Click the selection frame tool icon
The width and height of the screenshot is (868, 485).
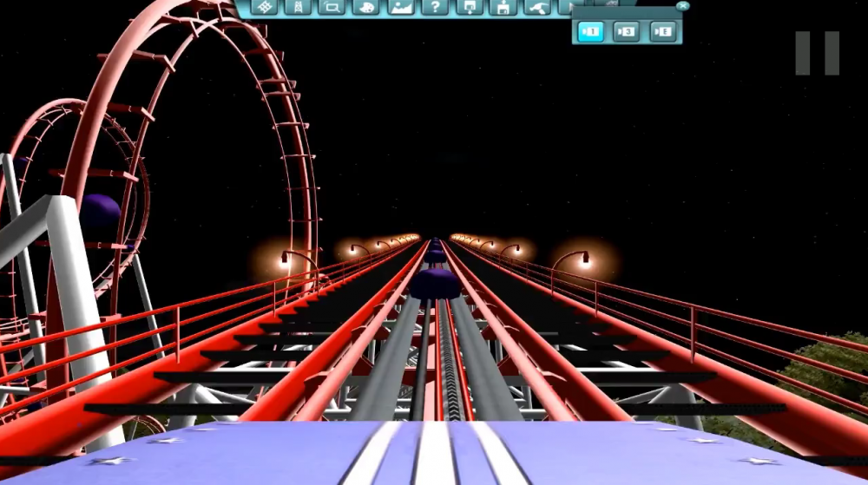point(332,8)
